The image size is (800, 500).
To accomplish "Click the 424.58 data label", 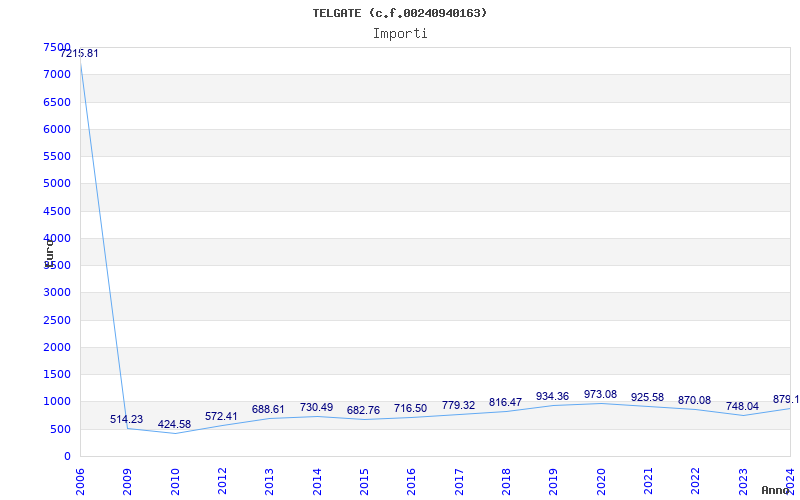I will (x=174, y=425).
